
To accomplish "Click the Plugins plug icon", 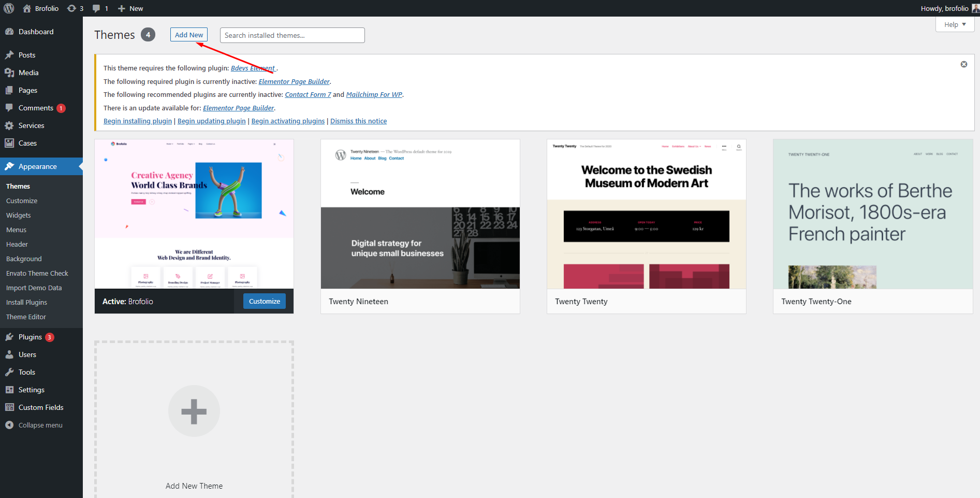I will point(9,337).
